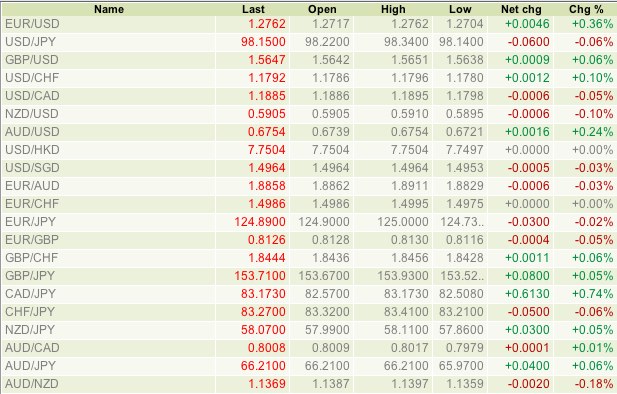The width and height of the screenshot is (617, 394).
Task: Sort by the High column header
Action: (x=393, y=9)
